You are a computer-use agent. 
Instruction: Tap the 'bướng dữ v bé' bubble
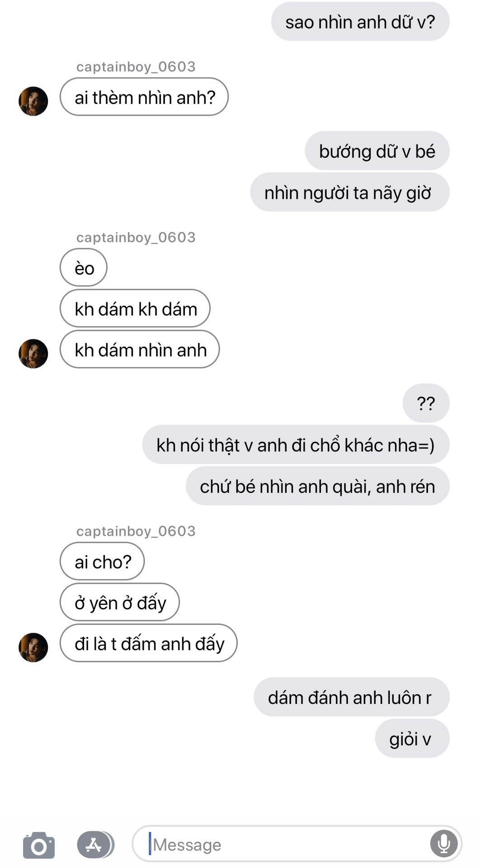[377, 151]
